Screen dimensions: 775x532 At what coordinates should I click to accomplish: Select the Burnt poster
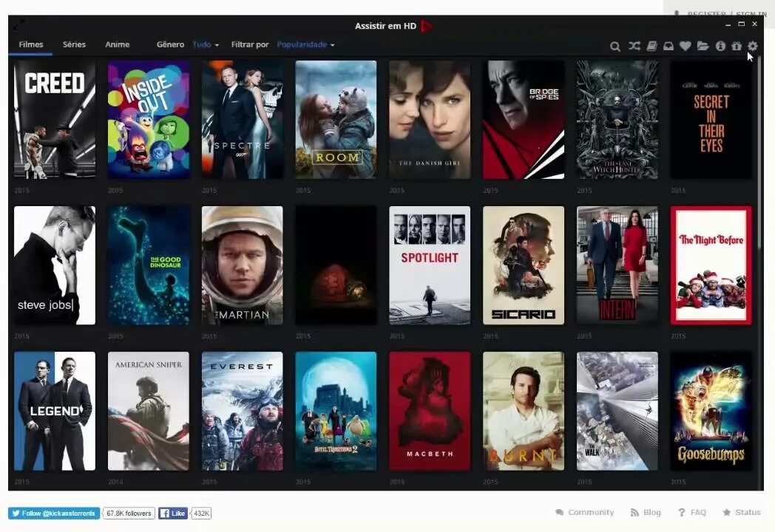click(x=524, y=411)
